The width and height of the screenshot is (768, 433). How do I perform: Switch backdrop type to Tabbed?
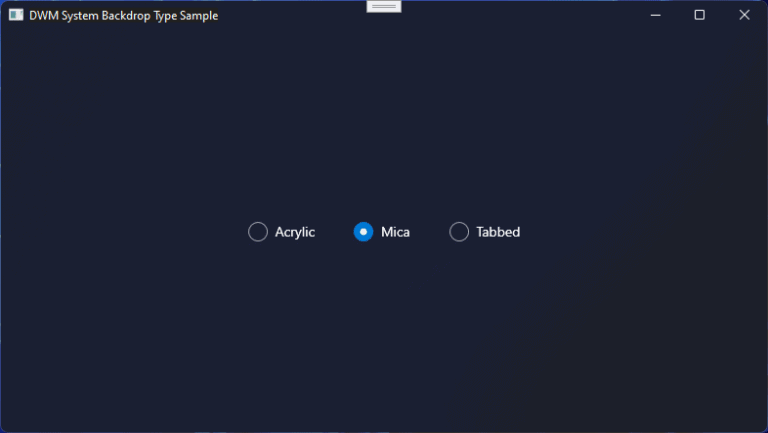click(459, 232)
